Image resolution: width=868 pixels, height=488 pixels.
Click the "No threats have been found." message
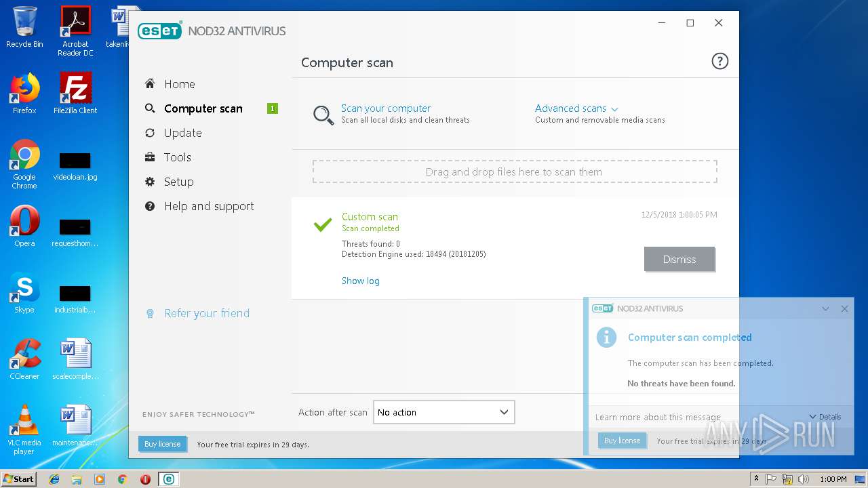pyautogui.click(x=682, y=383)
